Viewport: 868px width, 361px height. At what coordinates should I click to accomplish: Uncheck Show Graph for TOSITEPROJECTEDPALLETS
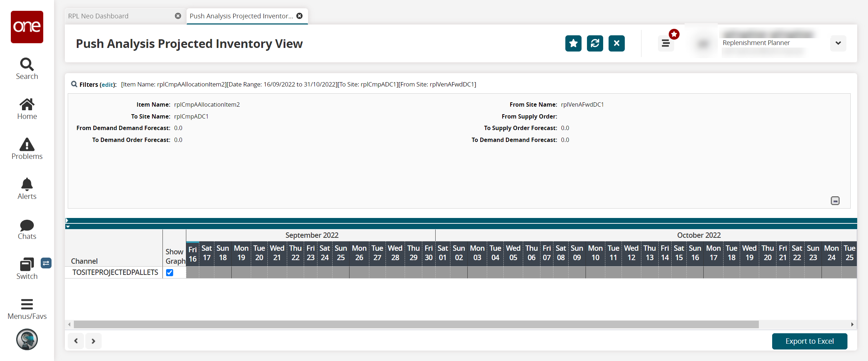point(170,273)
